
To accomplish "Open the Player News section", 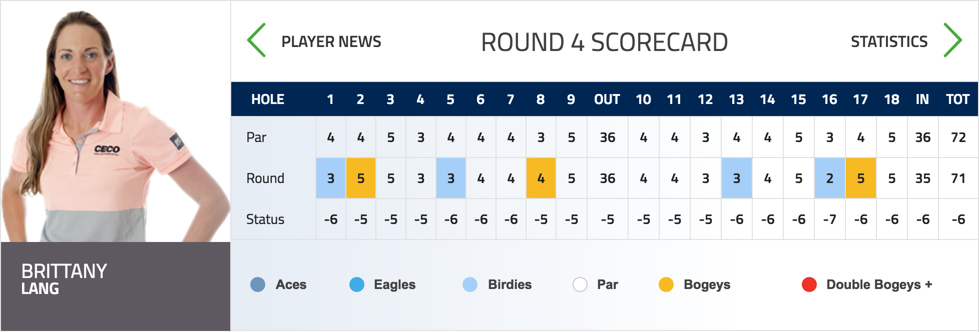I will pos(331,41).
